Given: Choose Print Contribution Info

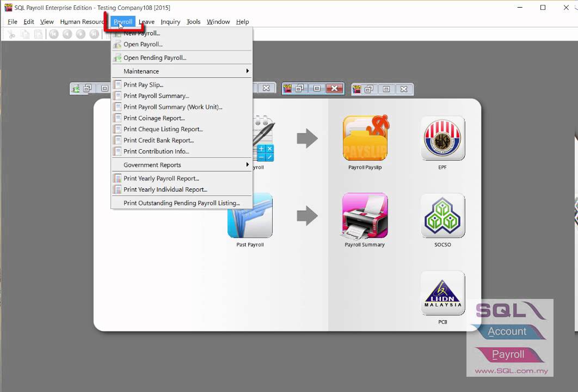Looking at the screenshot, I should tap(182, 151).
